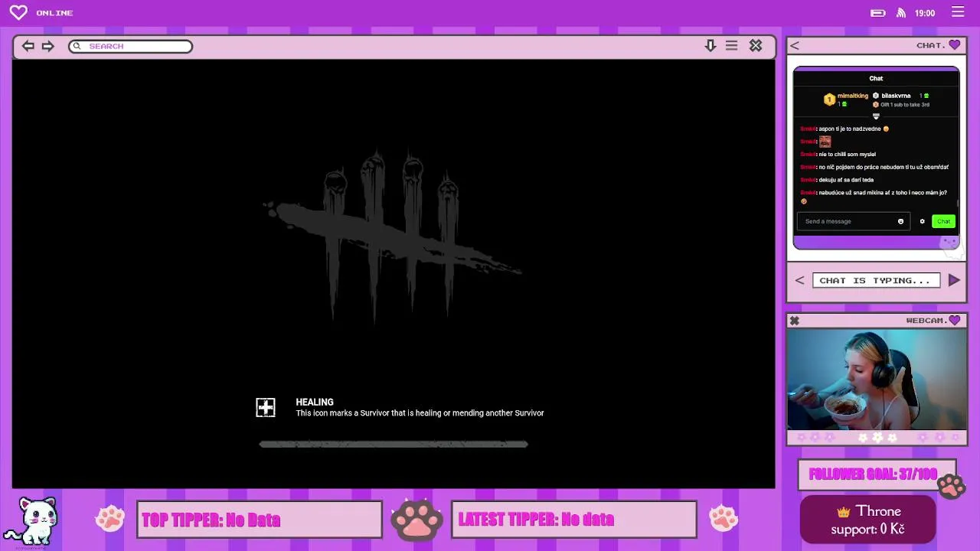The height and width of the screenshot is (551, 980).
Task: Select top gifter mimaitking
Action: pos(852,96)
